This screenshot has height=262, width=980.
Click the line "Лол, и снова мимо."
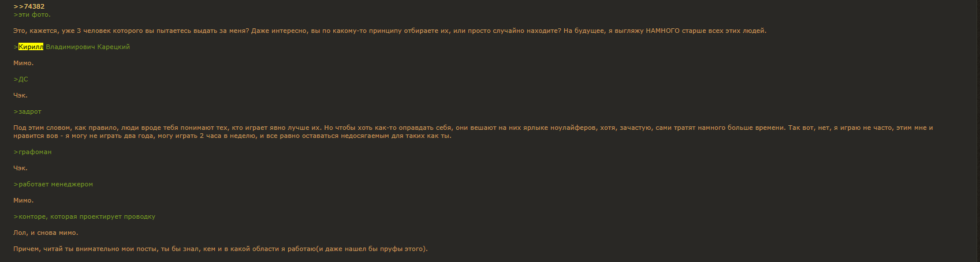46,233
